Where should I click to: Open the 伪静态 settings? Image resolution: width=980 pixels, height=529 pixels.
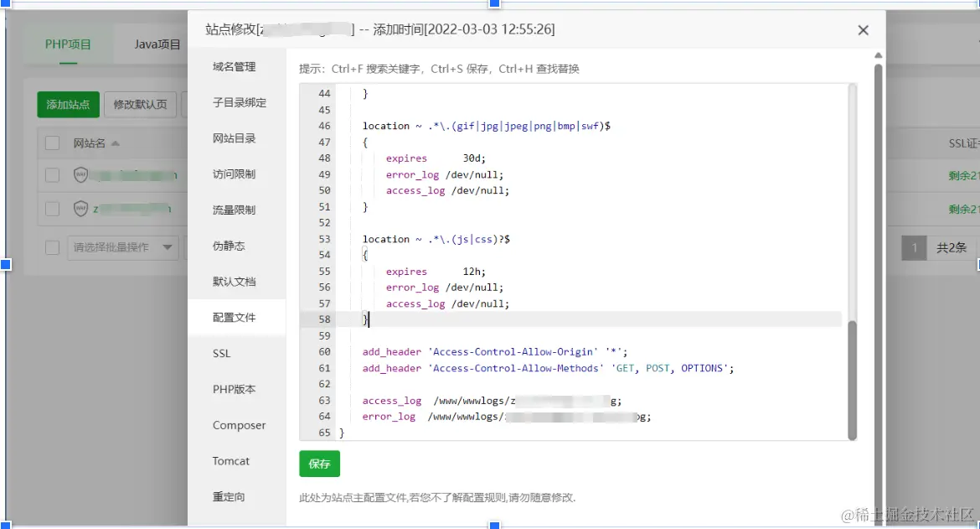229,246
